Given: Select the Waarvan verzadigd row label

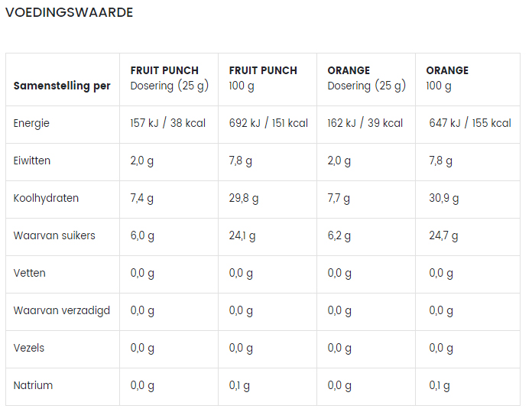Looking at the screenshot, I should point(62,310).
